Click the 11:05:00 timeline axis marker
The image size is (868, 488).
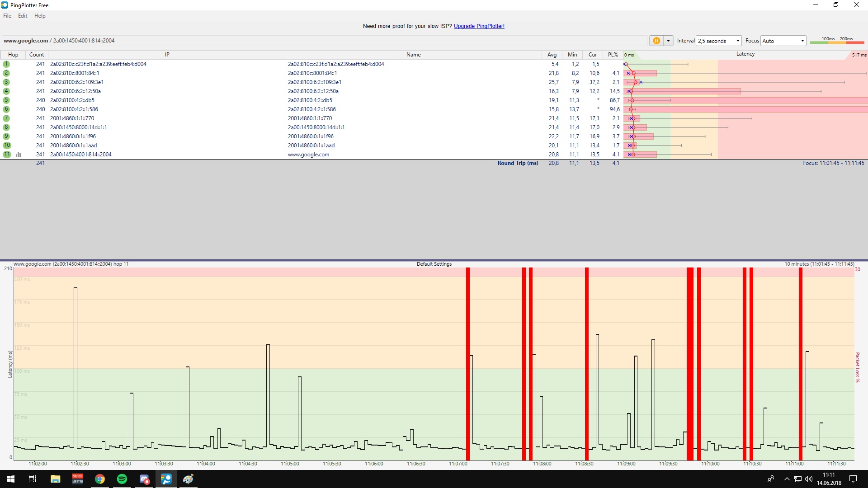(290, 464)
